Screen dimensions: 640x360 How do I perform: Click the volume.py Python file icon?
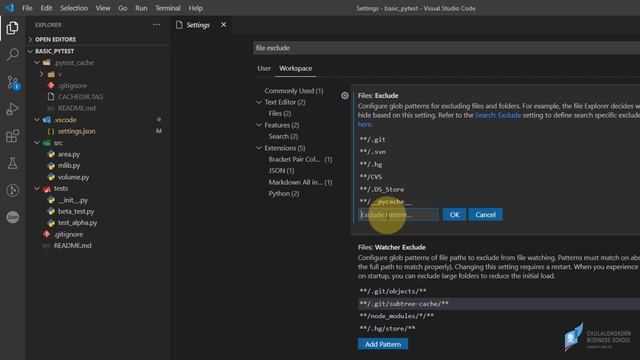(x=51, y=177)
